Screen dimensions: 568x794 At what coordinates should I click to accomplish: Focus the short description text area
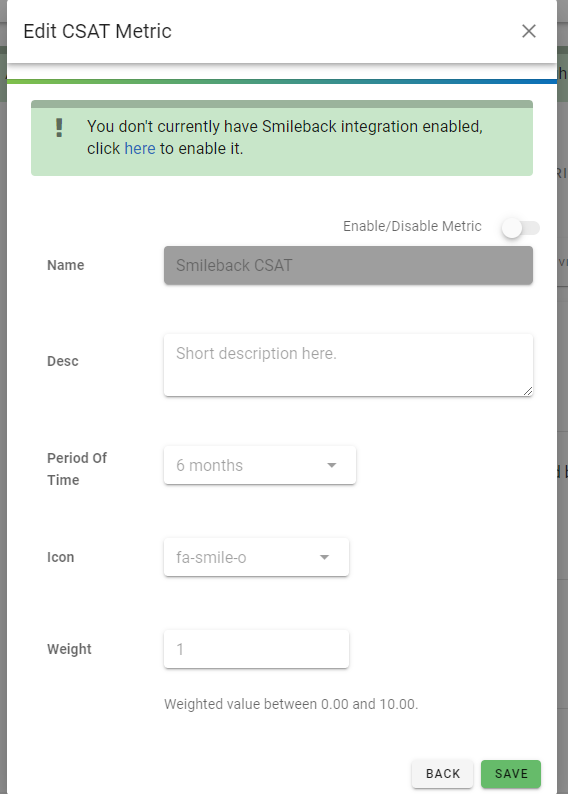coord(348,365)
